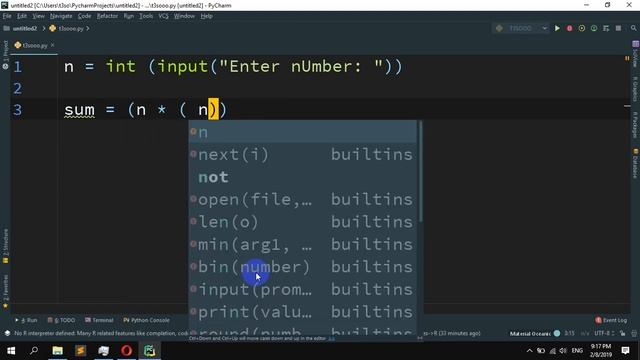Click the UTF-8 file encoding selector

(604, 333)
